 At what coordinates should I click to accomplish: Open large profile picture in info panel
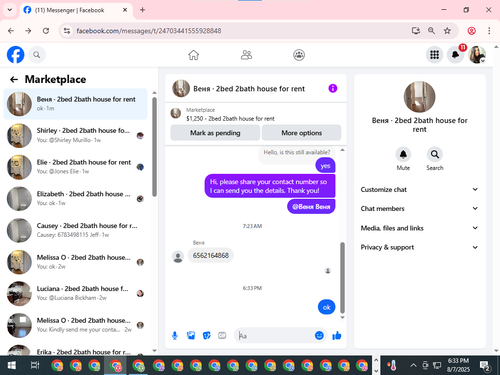pos(419,97)
